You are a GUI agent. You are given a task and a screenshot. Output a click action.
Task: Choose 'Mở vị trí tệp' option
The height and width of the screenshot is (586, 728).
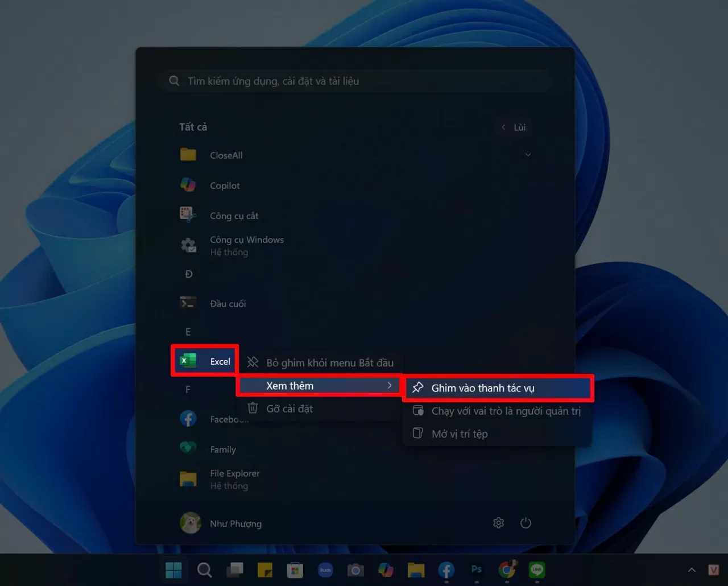460,434
